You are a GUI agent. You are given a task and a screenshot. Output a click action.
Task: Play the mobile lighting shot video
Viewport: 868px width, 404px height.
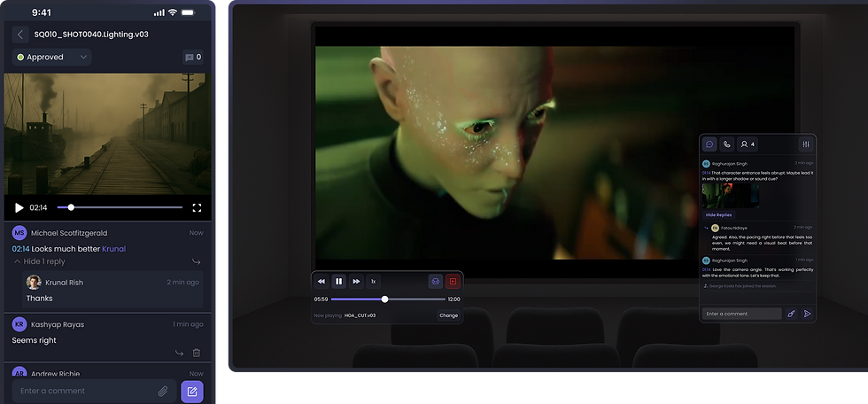click(19, 207)
